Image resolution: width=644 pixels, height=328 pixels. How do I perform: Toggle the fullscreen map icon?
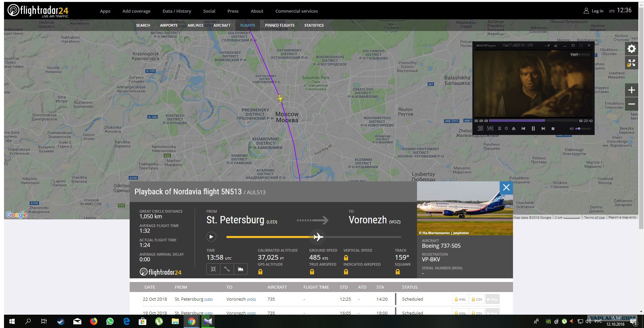coord(631,63)
